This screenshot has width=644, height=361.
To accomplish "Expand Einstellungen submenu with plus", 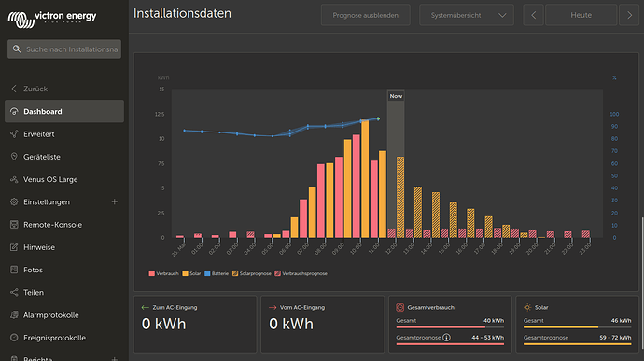I will click(x=115, y=201).
